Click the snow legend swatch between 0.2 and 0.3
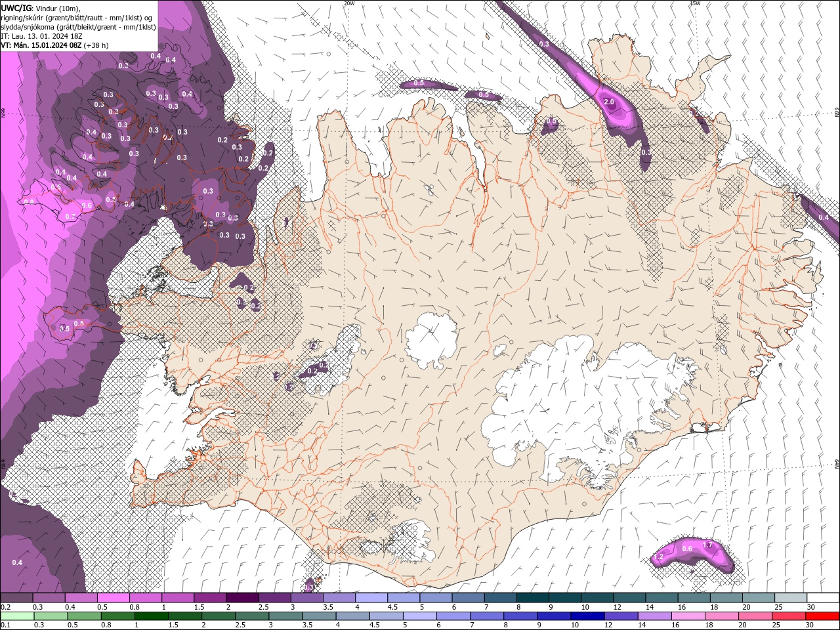Screen dimensions: 840x630 (16, 598)
